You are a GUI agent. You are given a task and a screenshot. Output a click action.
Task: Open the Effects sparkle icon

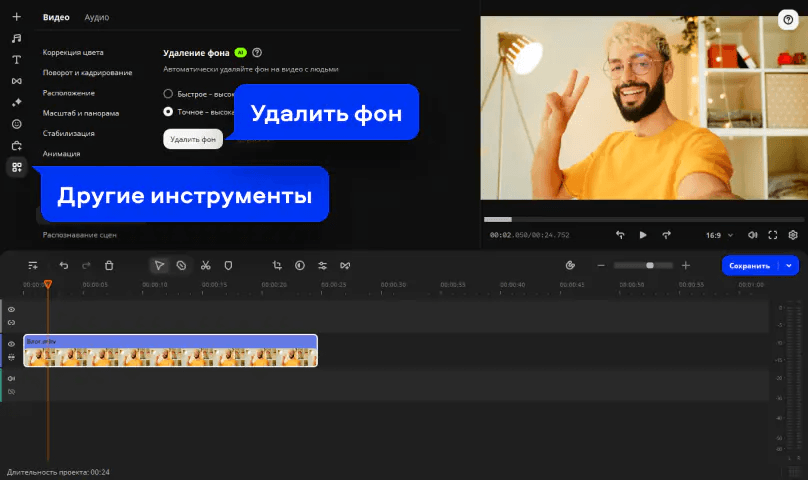tap(16, 103)
